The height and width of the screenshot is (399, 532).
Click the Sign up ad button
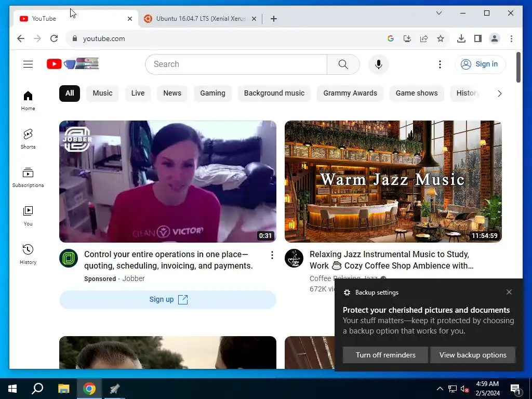pyautogui.click(x=168, y=300)
